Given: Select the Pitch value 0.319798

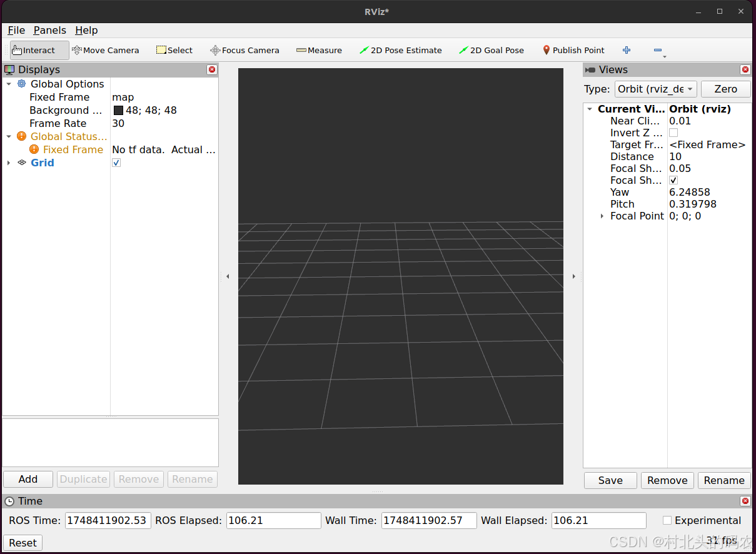Looking at the screenshot, I should click(693, 204).
